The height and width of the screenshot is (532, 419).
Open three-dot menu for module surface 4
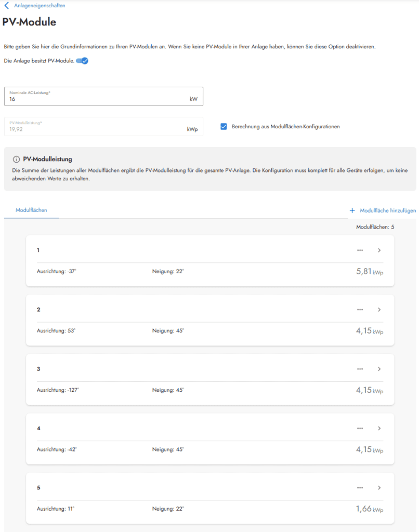coord(360,429)
